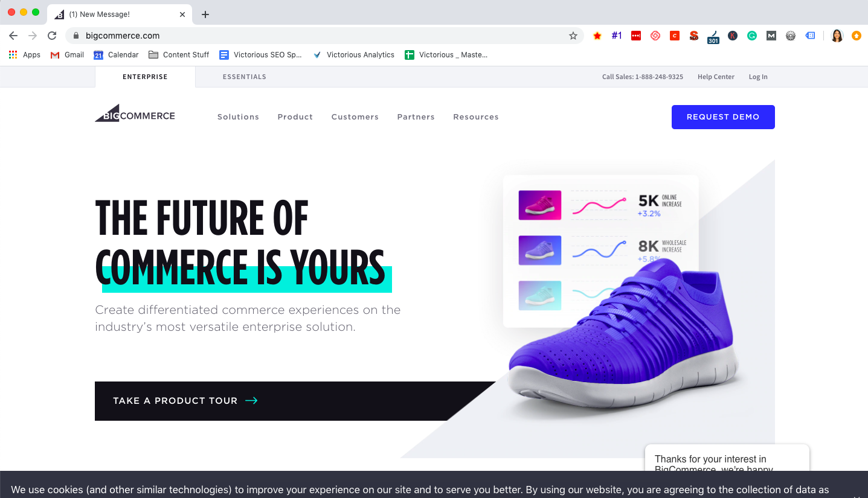The height and width of the screenshot is (498, 868).
Task: Open the Content Stuff bookmarks folder
Action: [179, 54]
